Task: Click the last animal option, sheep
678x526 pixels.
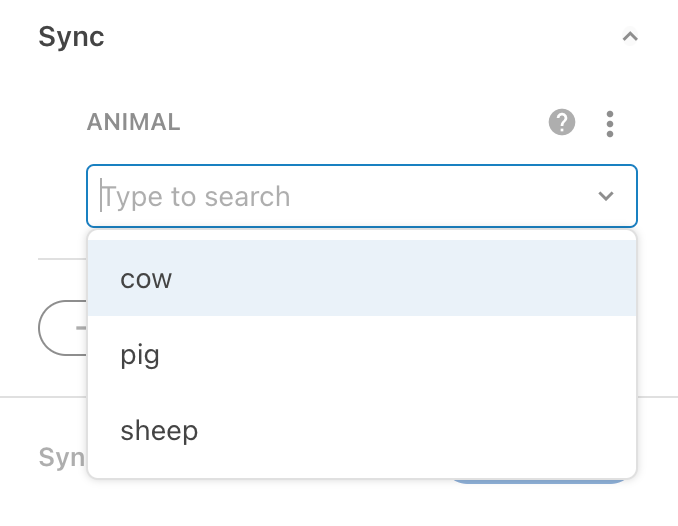Action: [362, 431]
